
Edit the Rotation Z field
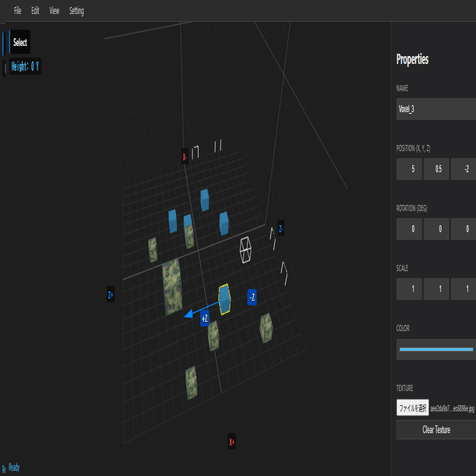click(464, 229)
